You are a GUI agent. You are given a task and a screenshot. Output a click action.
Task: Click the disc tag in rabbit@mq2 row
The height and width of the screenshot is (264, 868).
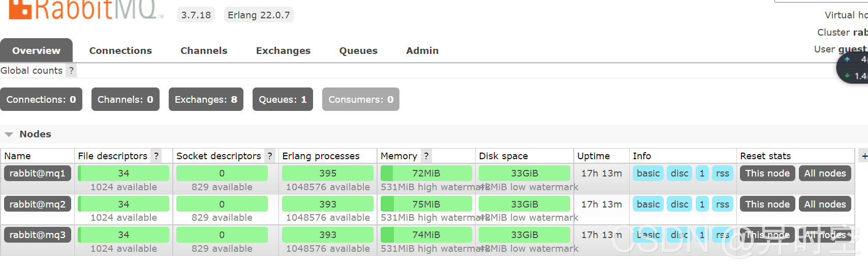679,204
